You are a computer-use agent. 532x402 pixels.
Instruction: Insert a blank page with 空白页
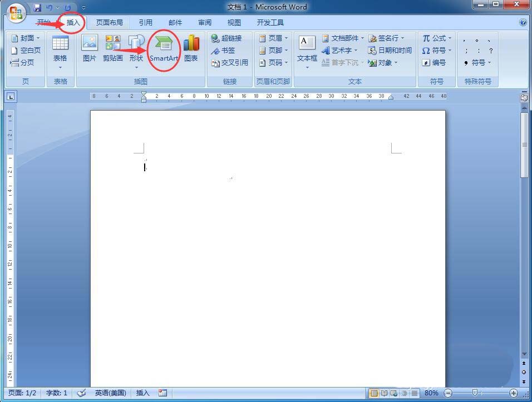click(26, 51)
